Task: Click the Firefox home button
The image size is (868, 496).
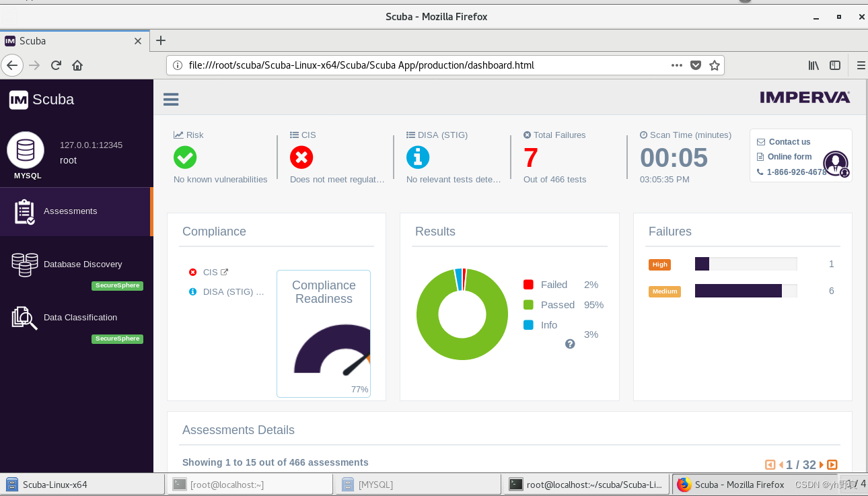Action: pos(77,65)
